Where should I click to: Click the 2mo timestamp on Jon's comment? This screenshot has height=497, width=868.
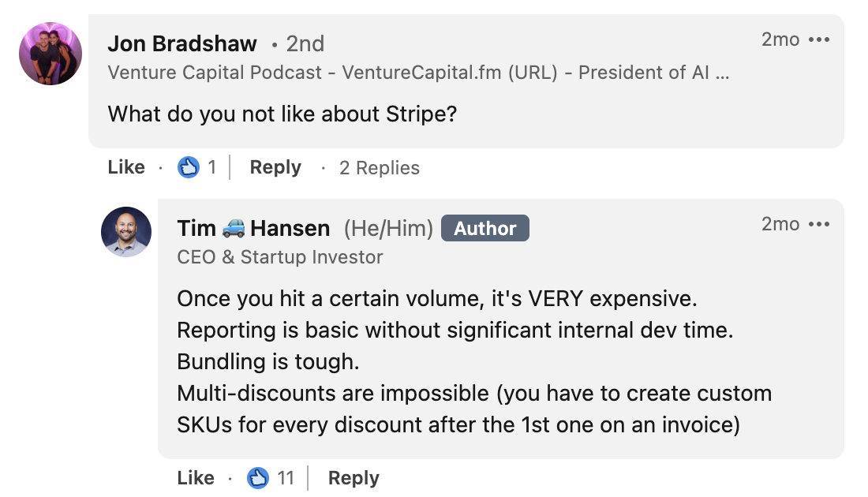click(780, 39)
